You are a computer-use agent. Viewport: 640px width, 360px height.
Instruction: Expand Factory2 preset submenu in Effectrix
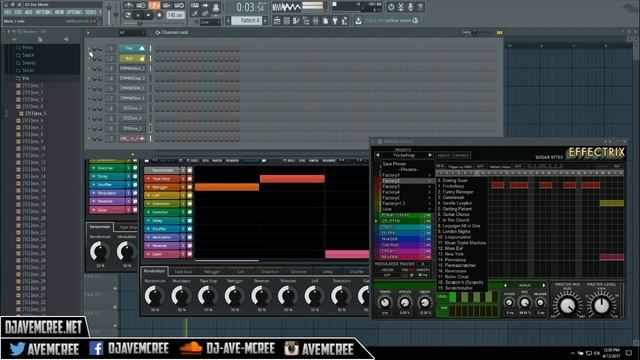tap(406, 181)
